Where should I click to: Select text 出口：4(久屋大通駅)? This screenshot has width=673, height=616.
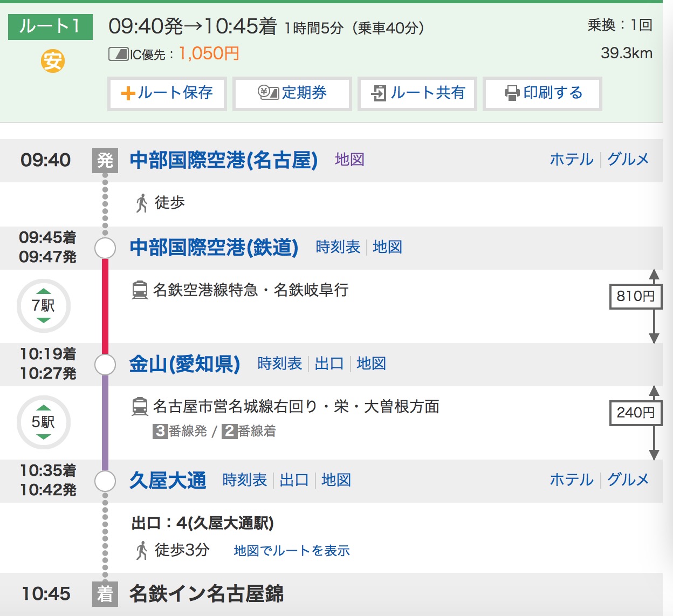(x=203, y=523)
